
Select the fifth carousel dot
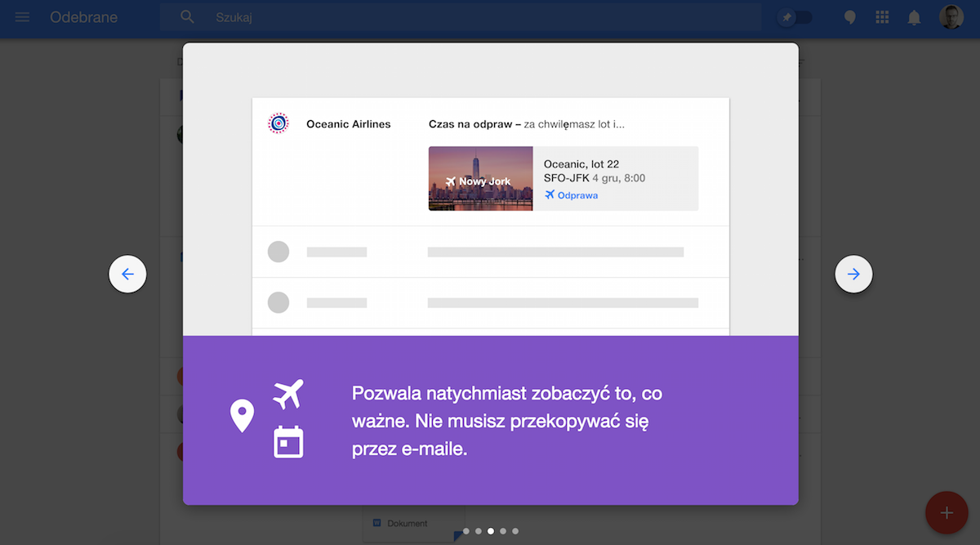click(515, 531)
